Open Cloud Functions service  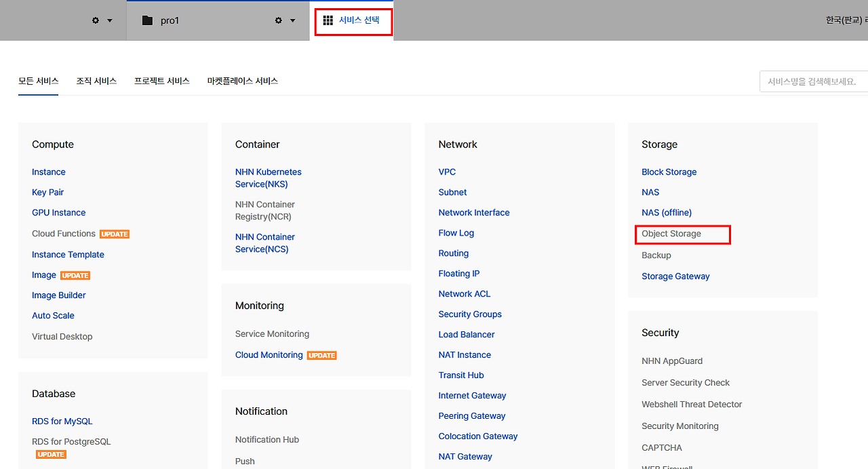tap(64, 233)
